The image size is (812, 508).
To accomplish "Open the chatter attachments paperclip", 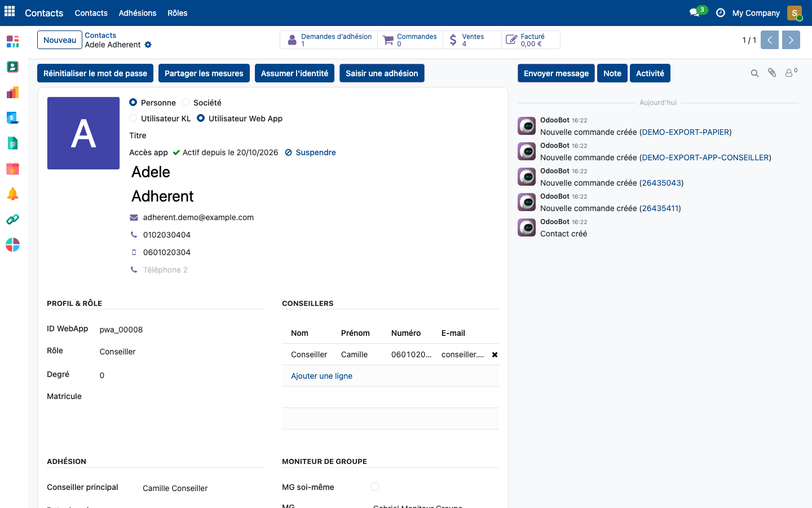I will (772, 73).
